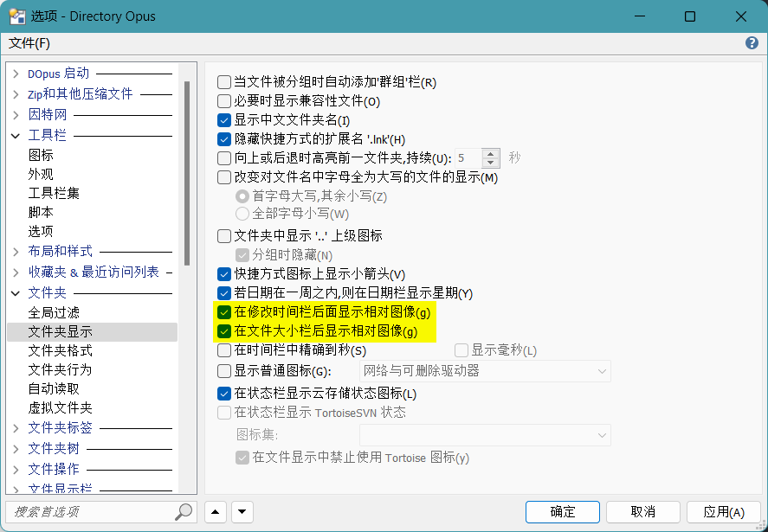The height and width of the screenshot is (532, 768).
Task: Select 全部字母小写 radio button
Action: click(242, 214)
